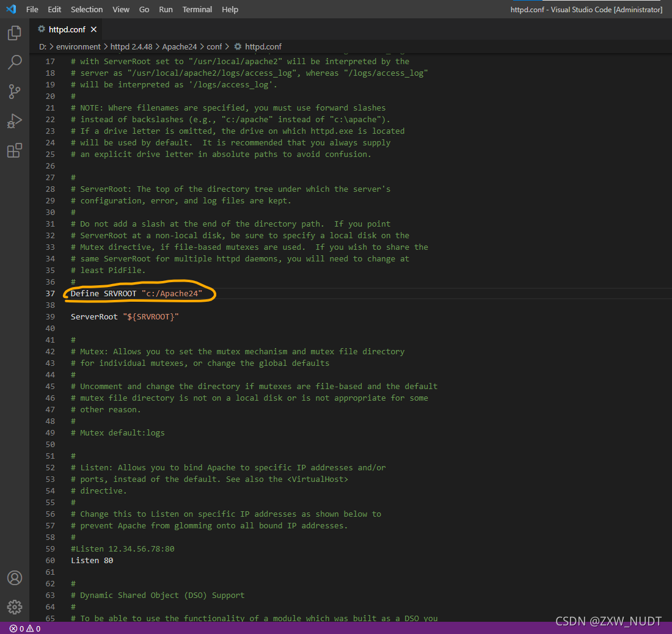This screenshot has width=672, height=634.
Task: Click line number 17 in gutter
Action: click(50, 61)
